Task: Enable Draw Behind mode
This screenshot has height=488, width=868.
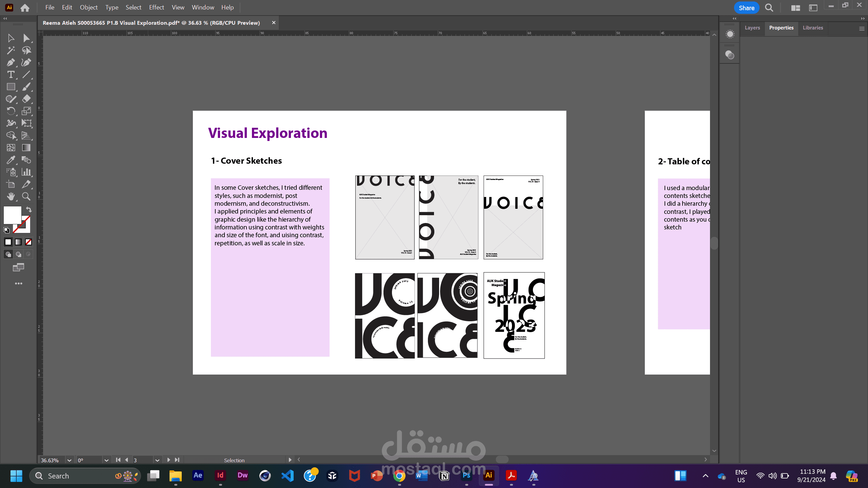Action: pos(18,254)
